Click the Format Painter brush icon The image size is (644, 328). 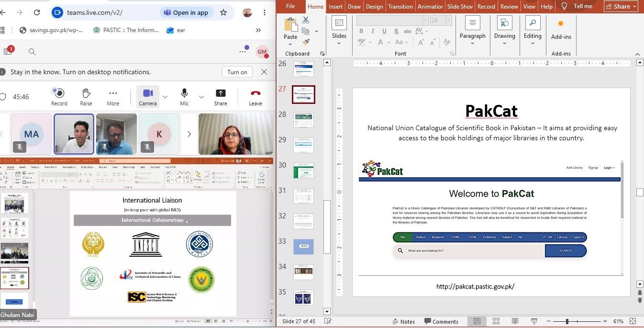306,42
